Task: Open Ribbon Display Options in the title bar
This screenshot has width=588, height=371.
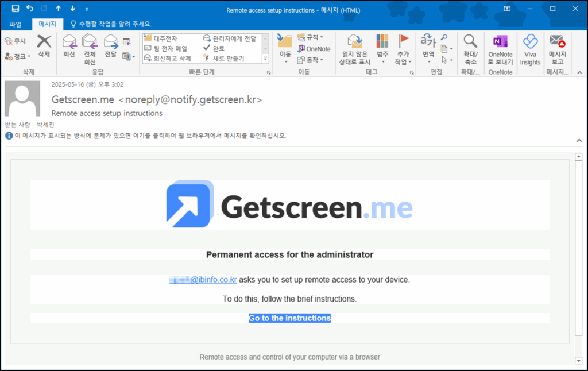Action: click(x=507, y=9)
